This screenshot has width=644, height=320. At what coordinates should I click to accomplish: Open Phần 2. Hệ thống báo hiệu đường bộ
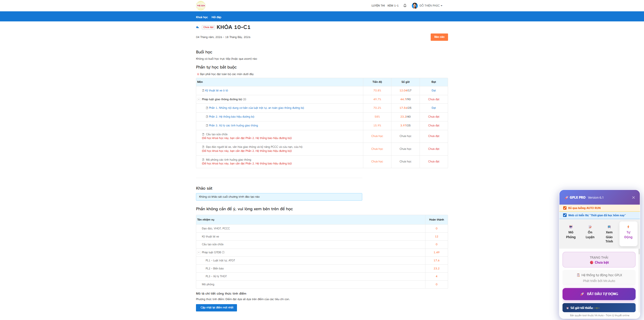[x=231, y=117]
